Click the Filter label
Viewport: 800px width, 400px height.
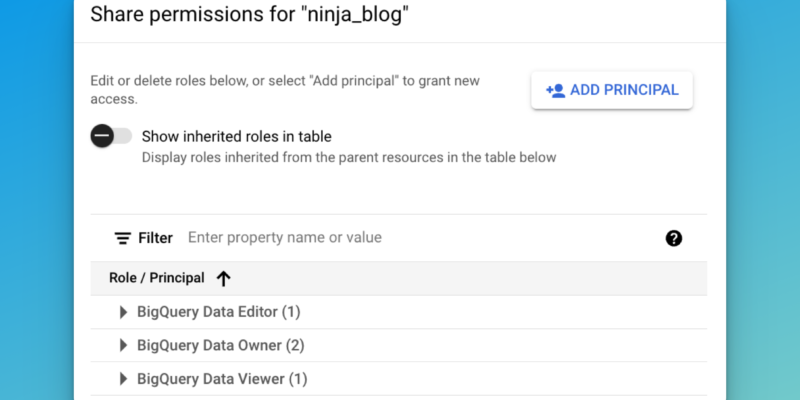[156, 238]
